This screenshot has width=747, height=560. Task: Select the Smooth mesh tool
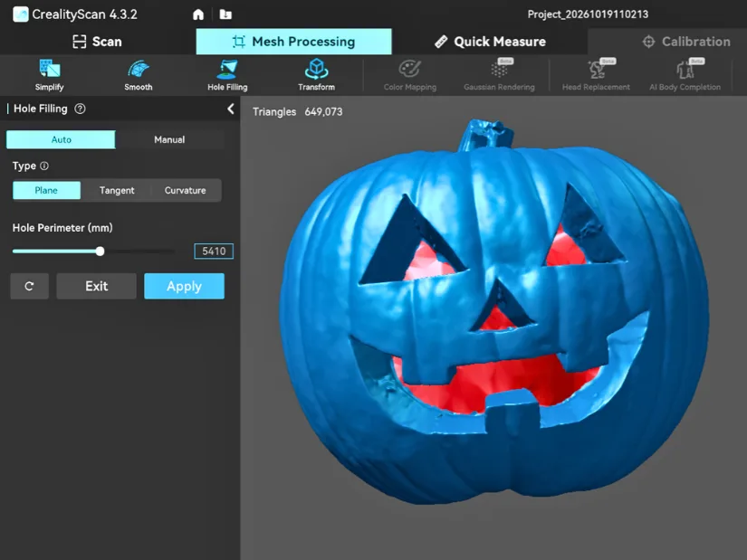click(139, 75)
